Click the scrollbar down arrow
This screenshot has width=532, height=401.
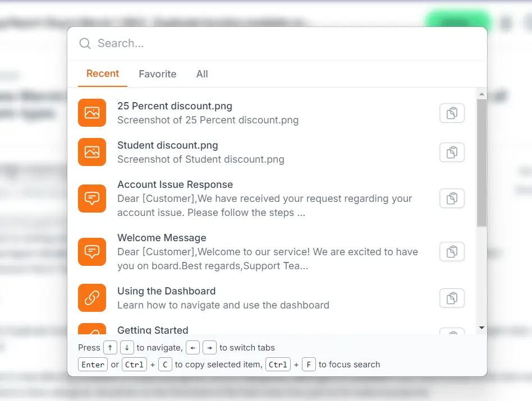[481, 328]
